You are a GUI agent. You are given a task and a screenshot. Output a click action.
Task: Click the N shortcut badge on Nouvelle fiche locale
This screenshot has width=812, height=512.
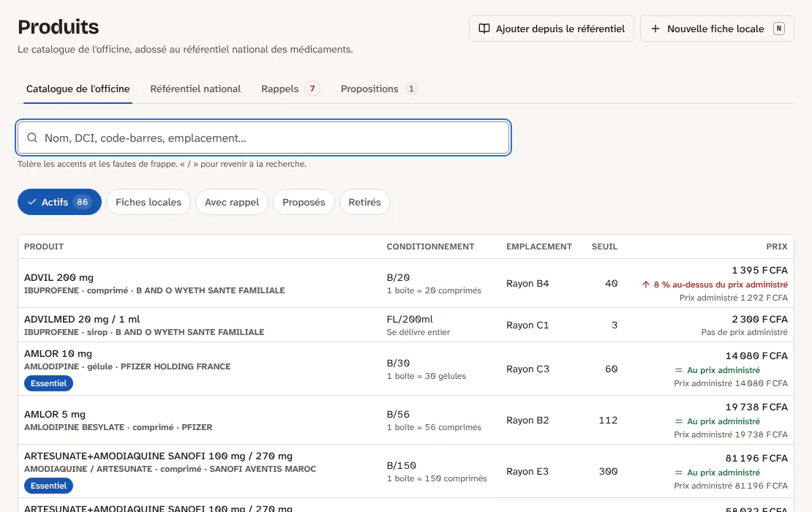(x=779, y=29)
